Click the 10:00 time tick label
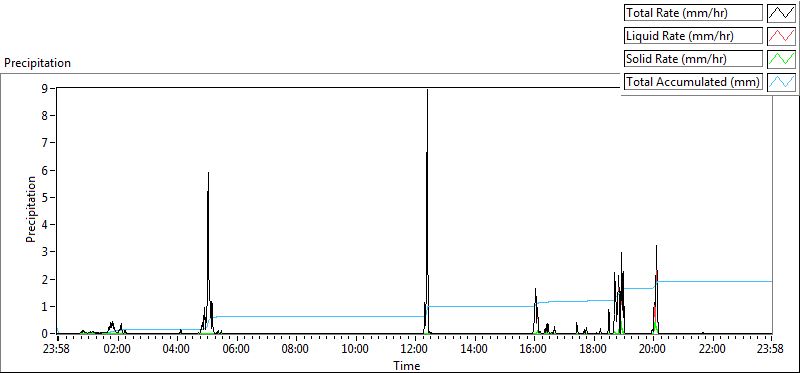 tap(356, 350)
